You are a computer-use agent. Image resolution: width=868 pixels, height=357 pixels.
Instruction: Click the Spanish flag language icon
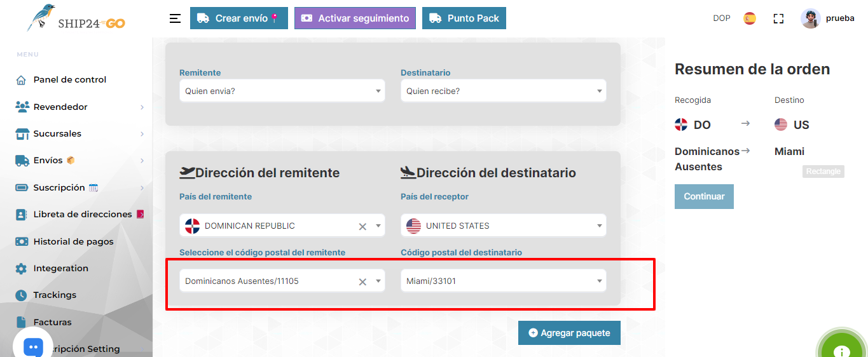click(x=750, y=18)
